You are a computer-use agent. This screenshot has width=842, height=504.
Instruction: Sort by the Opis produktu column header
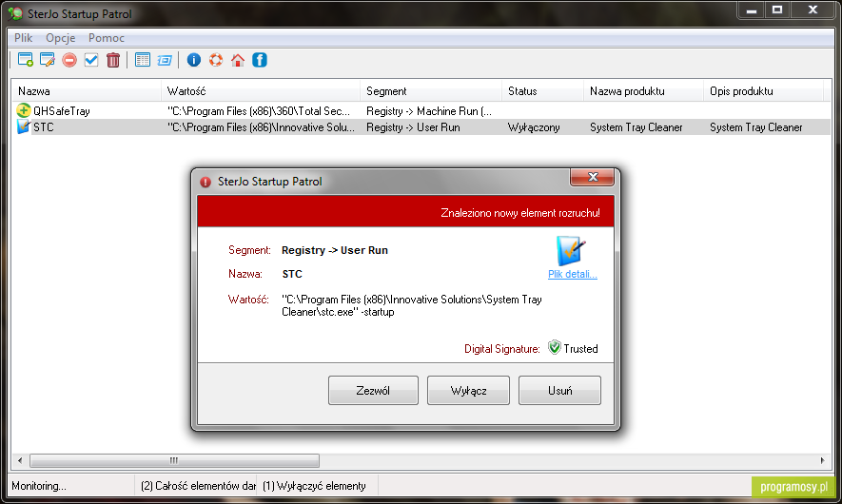click(x=763, y=91)
